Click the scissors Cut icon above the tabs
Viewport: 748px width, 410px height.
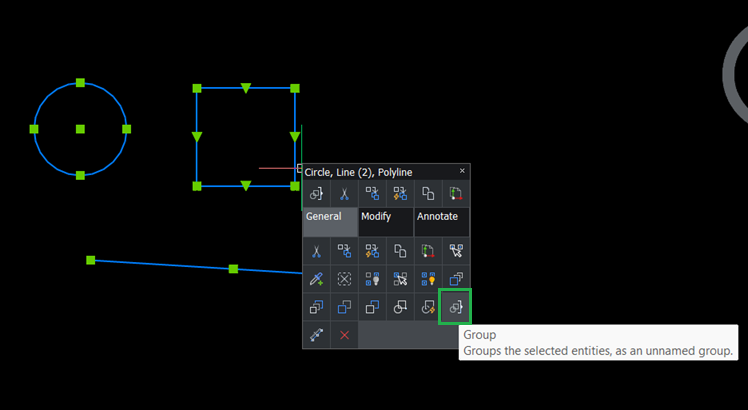coord(344,194)
